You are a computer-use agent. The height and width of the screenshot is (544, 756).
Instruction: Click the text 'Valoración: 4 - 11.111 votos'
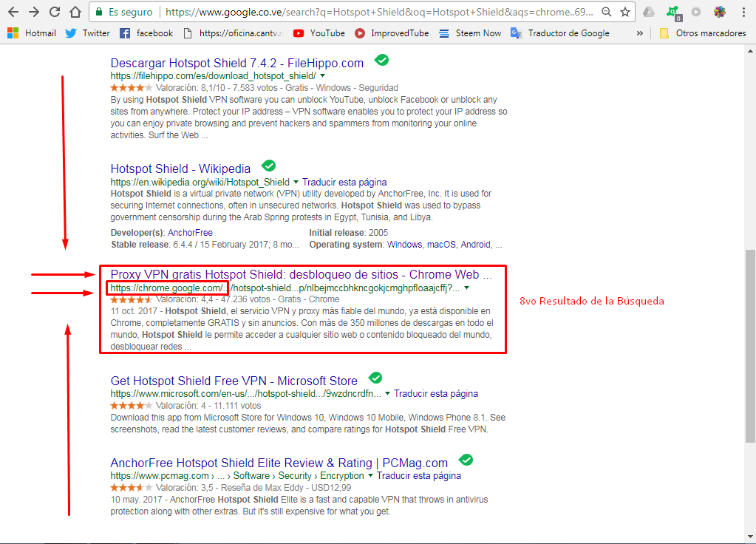coord(208,406)
